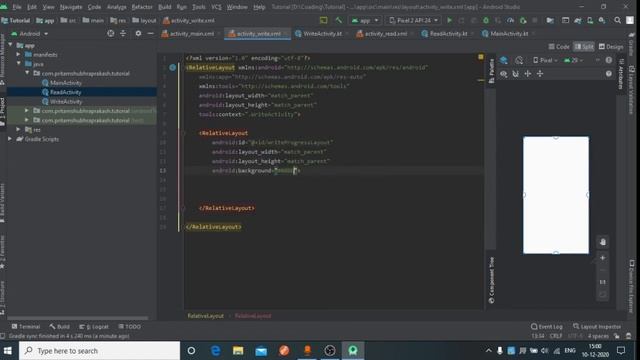This screenshot has height=360, width=640.
Task: Click the Make Project hammer icon
Action: click(x=338, y=20)
